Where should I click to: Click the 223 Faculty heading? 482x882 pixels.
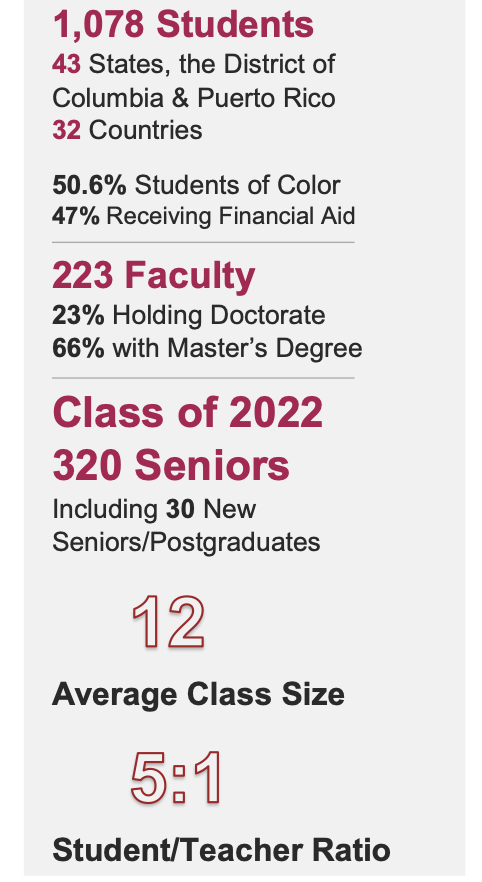154,275
